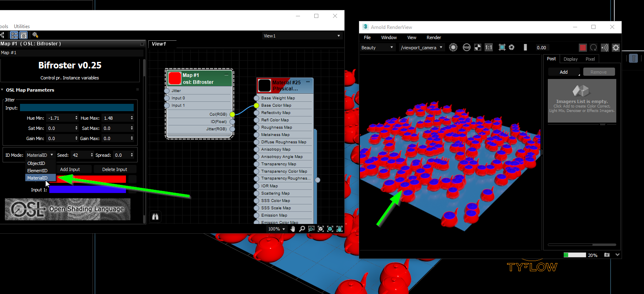644x294 pixels.
Task: Click the RGB channel icon in RenderView
Action: (x=467, y=48)
